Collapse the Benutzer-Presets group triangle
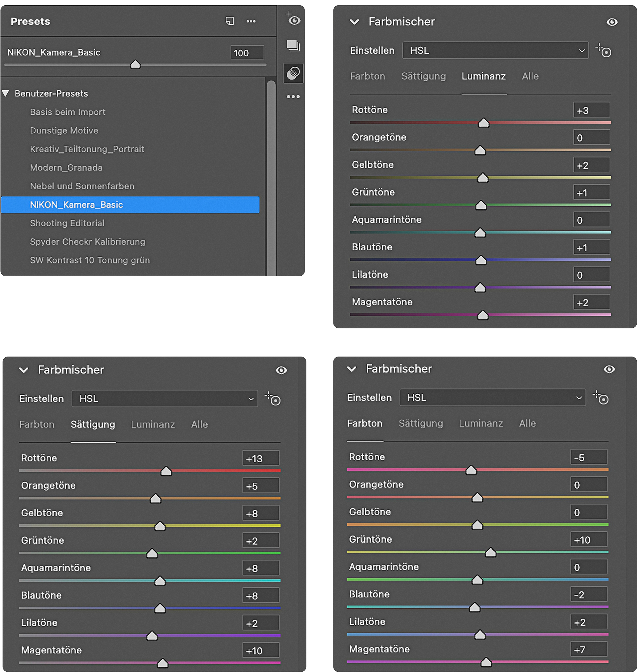This screenshot has width=637, height=672. pyautogui.click(x=6, y=93)
